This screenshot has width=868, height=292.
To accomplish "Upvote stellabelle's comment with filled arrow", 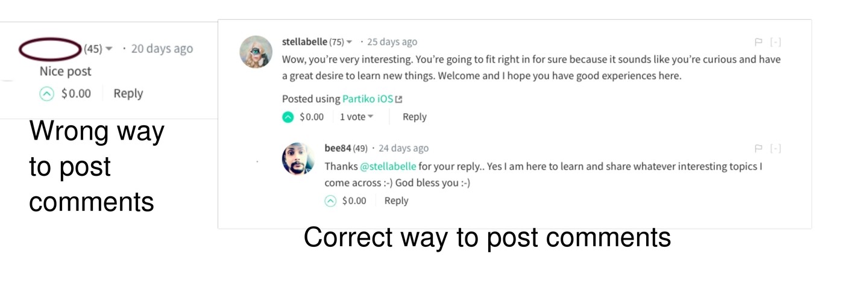I will tap(288, 117).
